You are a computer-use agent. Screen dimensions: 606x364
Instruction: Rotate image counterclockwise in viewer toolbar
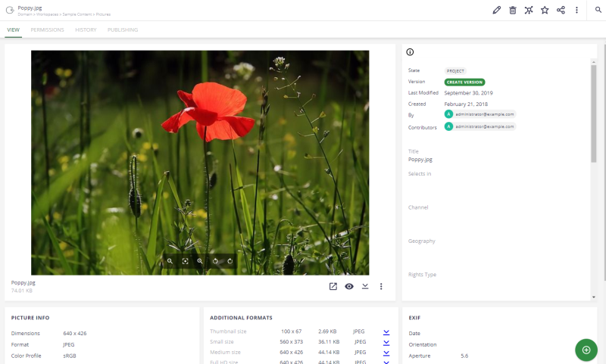[215, 261]
